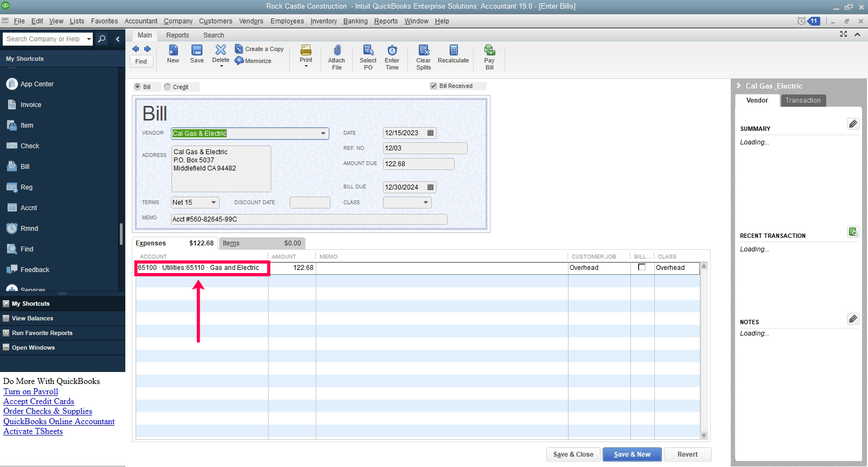
Task: Click the Memo input field
Action: pyautogui.click(x=309, y=219)
